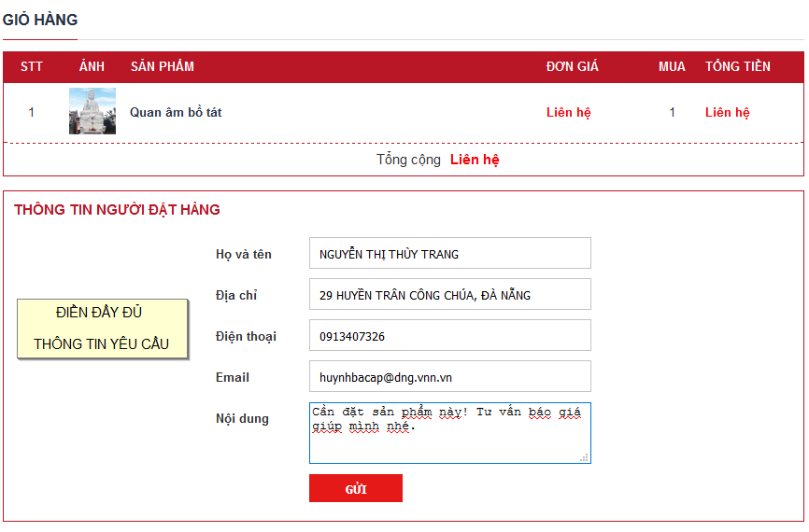Click the Liên hệ next to Tổng cộng
Viewport: 809px width, 532px height.
click(x=475, y=160)
